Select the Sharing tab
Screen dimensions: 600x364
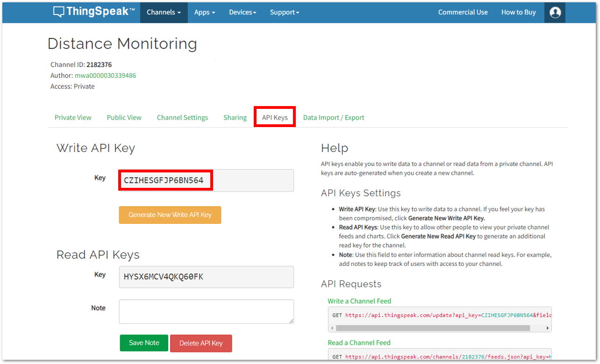pyautogui.click(x=235, y=117)
